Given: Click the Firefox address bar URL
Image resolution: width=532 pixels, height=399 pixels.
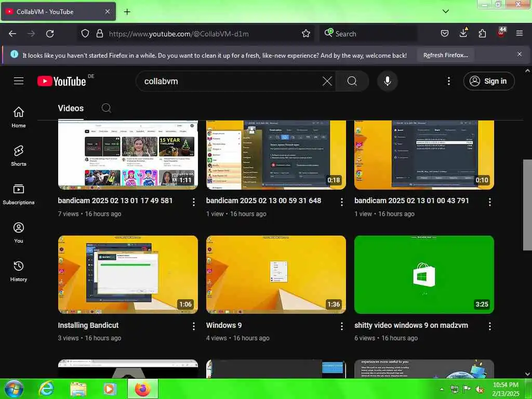Looking at the screenshot, I should point(179,34).
